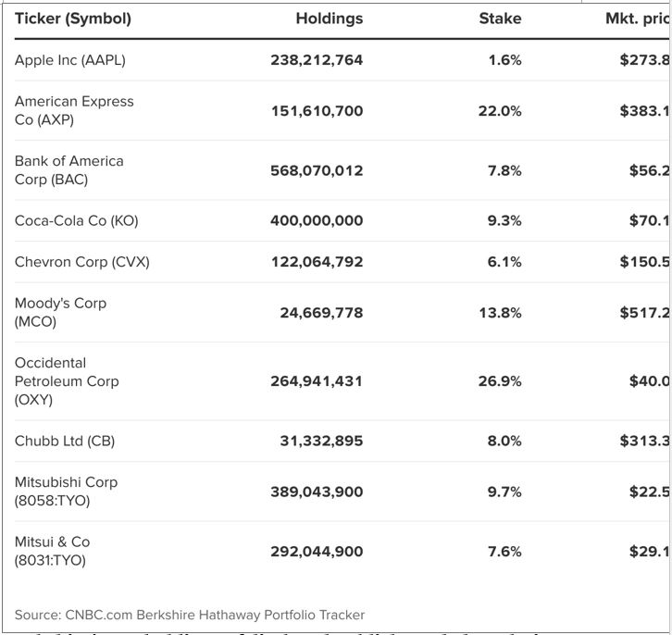The image size is (672, 635).
Task: Click the Coca-Cola Co (KO) ticker
Action: pos(76,220)
